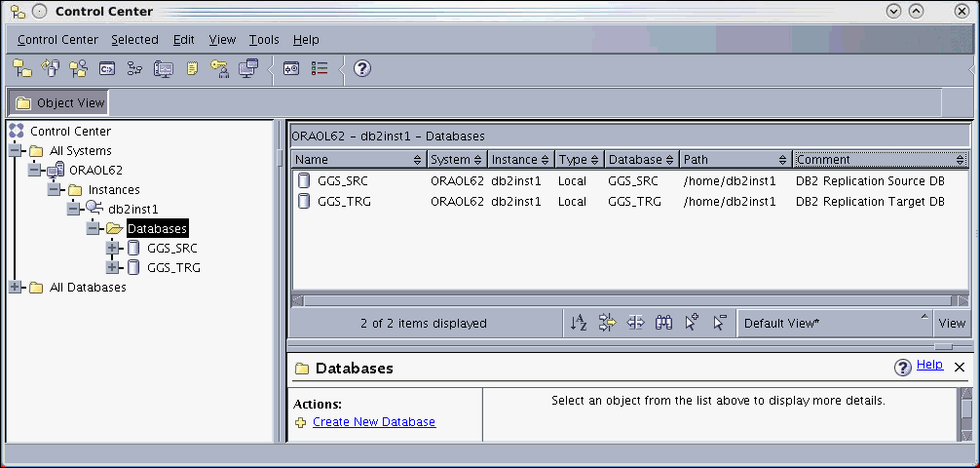Viewport: 980px width, 468px height.
Task: Sort by the Comment column header
Action: pyautogui.click(x=882, y=160)
